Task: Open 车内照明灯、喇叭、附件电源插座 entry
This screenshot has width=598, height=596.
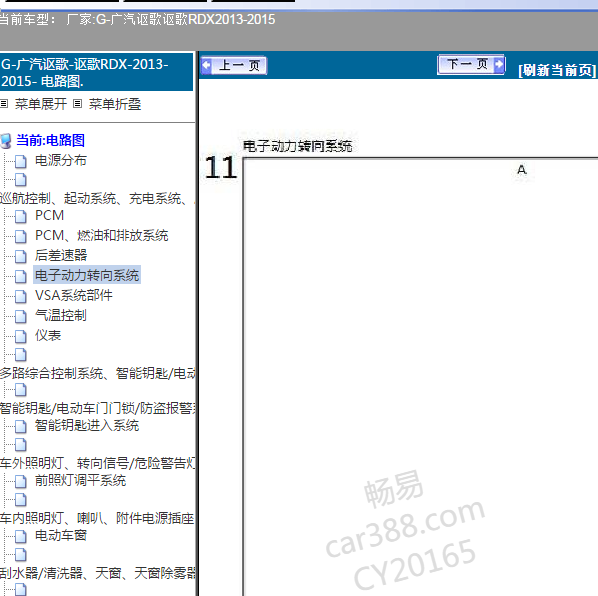Action: [97, 518]
